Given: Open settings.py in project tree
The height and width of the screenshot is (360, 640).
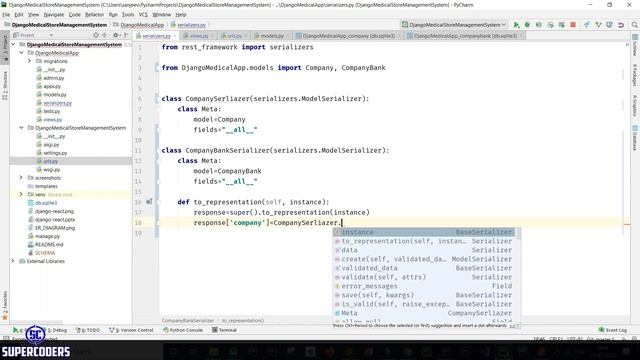Looking at the screenshot, I should [55, 153].
